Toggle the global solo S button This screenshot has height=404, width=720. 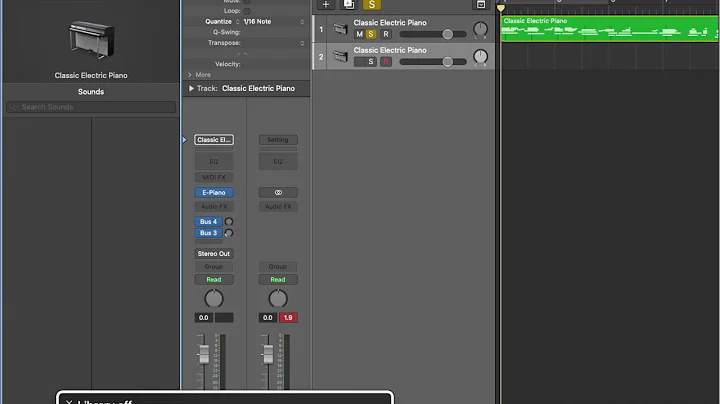(x=371, y=5)
